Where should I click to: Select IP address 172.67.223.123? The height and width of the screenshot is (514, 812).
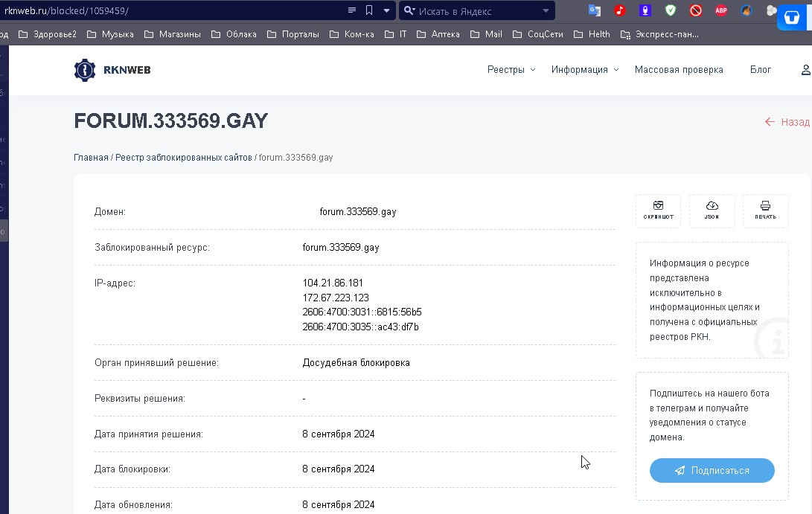pos(336,298)
